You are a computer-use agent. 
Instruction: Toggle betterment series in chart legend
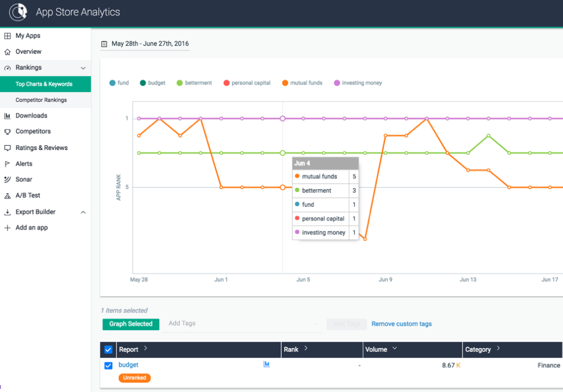[194, 83]
